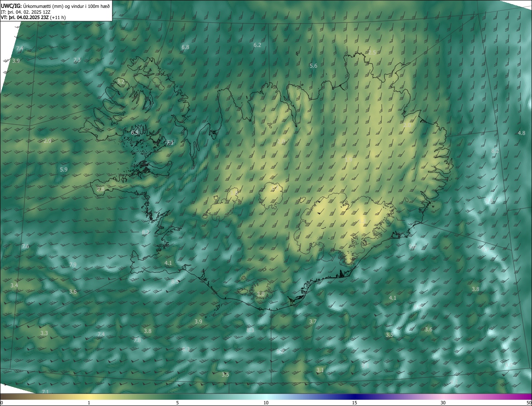Click the 5.9 value label on the map
This screenshot has width=532, height=406.
click(x=64, y=170)
